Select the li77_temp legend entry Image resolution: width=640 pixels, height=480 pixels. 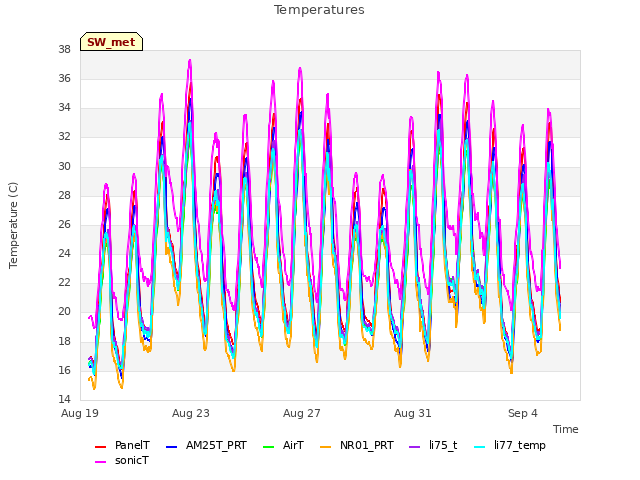tap(509, 445)
